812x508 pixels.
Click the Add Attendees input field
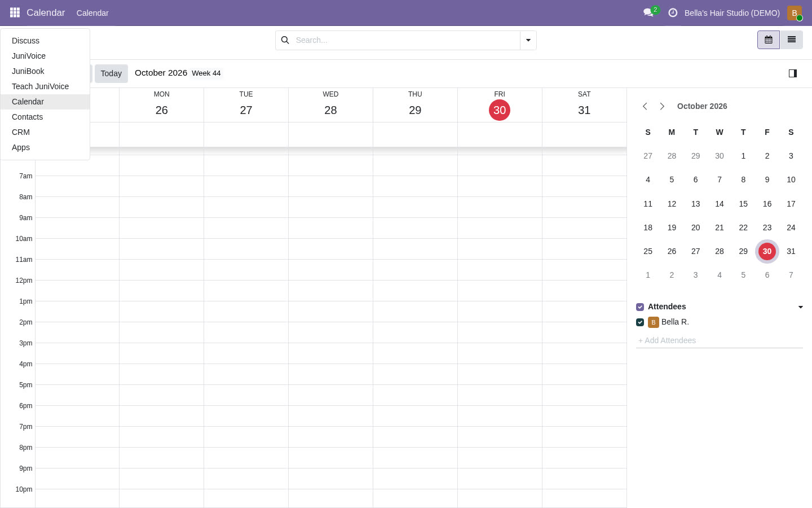point(720,340)
